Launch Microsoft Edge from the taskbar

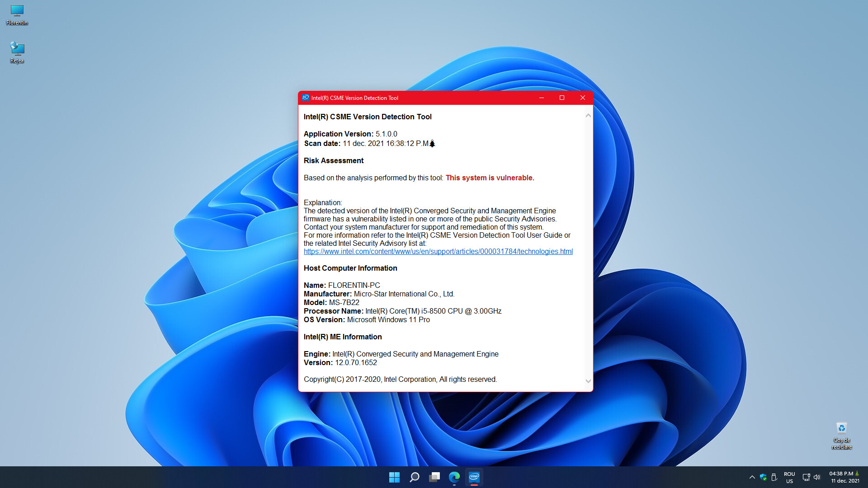pos(454,477)
